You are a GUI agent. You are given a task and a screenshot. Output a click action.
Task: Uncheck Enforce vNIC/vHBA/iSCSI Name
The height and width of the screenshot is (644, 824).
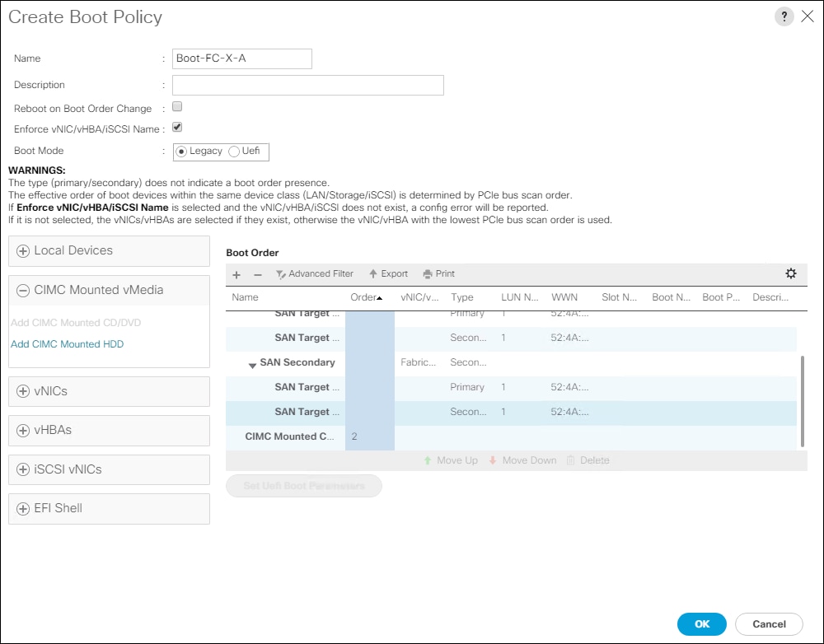[177, 128]
